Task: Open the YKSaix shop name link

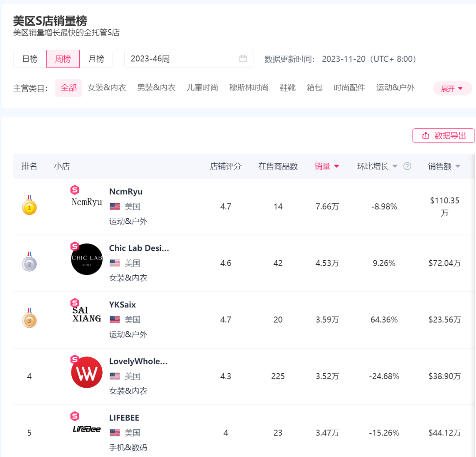Action: [123, 304]
